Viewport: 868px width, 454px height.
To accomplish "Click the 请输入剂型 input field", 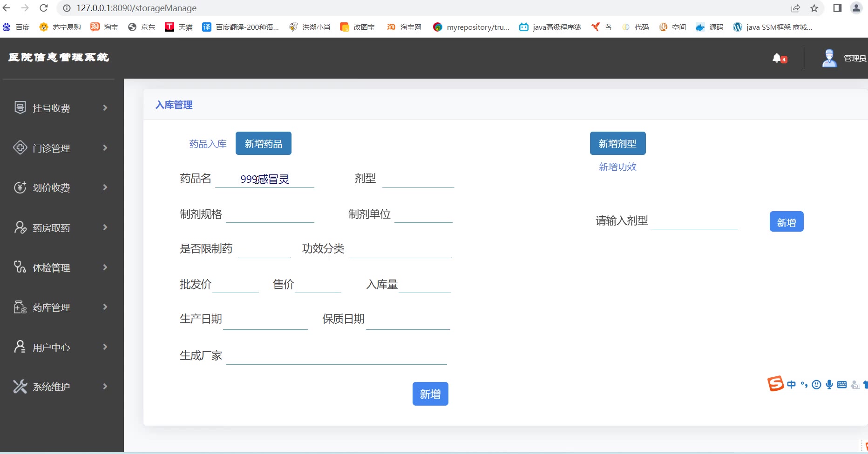I will (x=694, y=220).
